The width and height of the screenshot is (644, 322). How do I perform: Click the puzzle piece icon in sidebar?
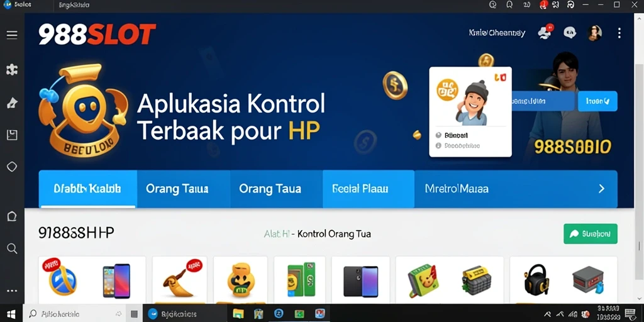tap(12, 70)
